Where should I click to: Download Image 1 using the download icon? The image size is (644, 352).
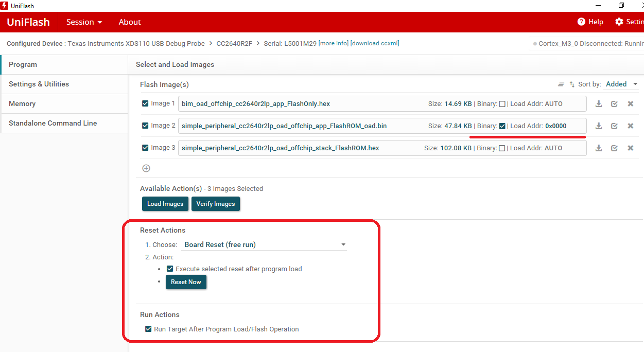[x=599, y=104]
